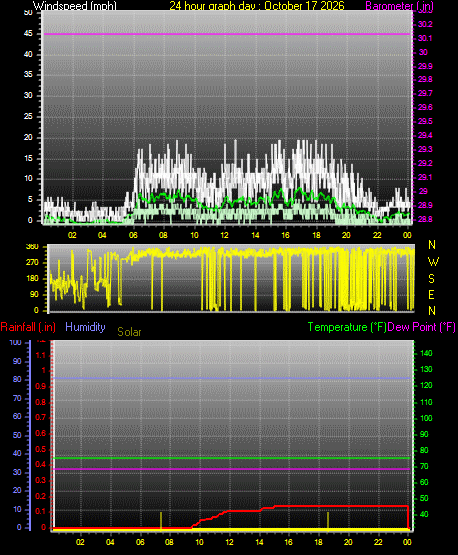Click the compass letter 'E'

pos(431,295)
